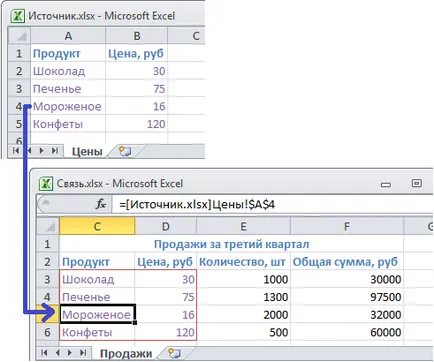Open the Цены sheet tab
Viewport: 434px width, 362px height.
point(87,152)
